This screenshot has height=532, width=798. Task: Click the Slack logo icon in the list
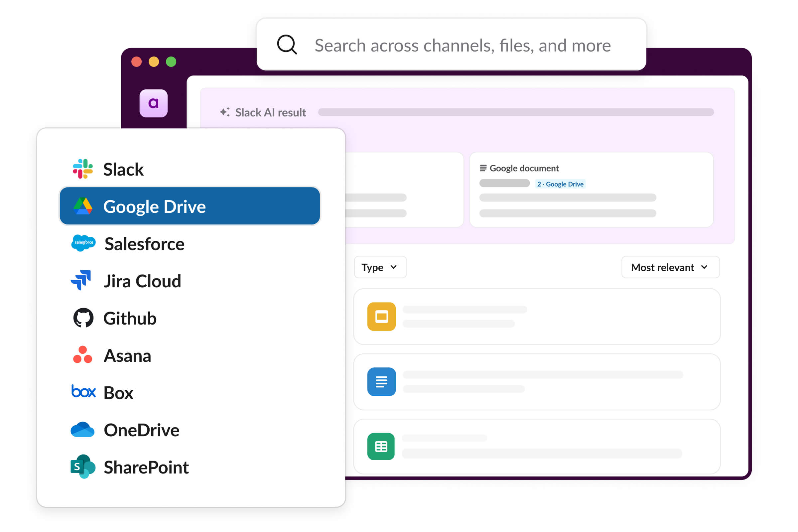click(82, 169)
